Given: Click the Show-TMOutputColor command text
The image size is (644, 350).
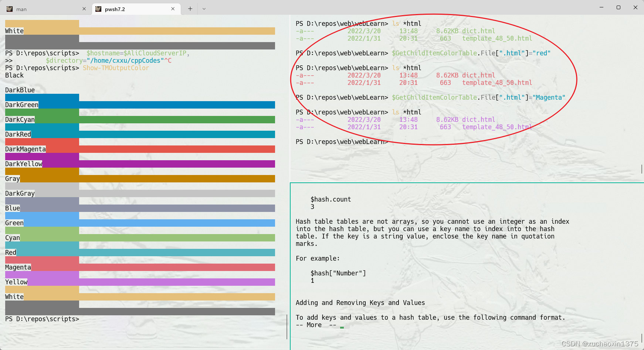Looking at the screenshot, I should click(116, 68).
